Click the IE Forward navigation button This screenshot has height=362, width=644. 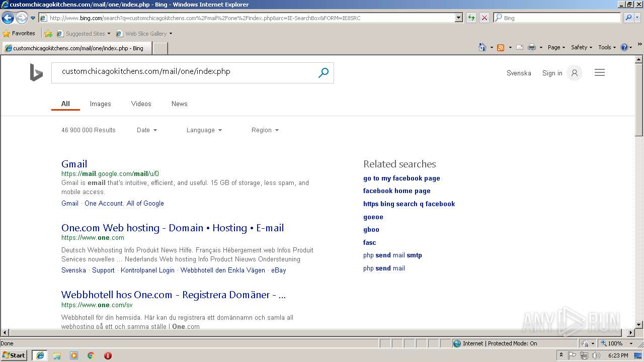click(22, 18)
